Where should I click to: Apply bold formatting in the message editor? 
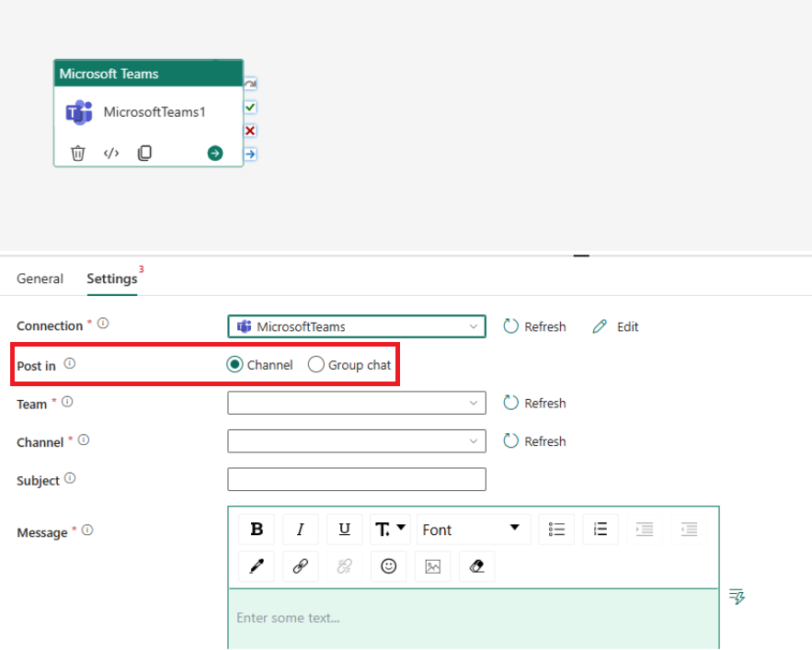(257, 529)
